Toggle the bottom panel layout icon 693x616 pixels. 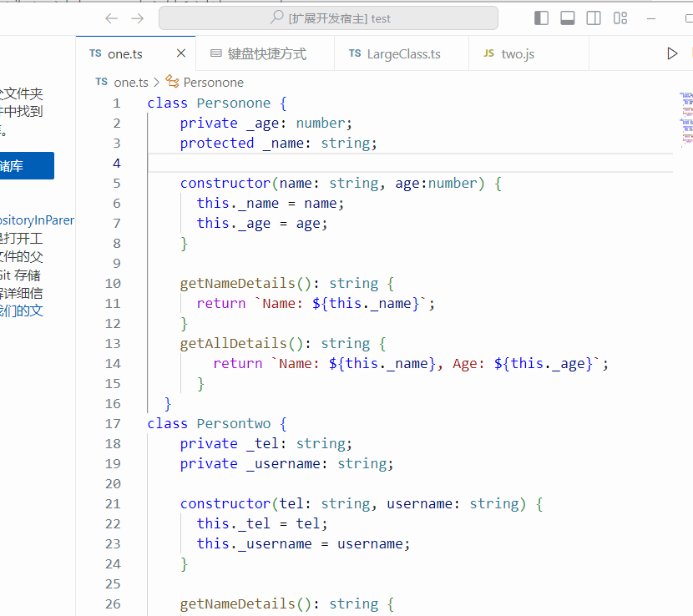[x=568, y=18]
